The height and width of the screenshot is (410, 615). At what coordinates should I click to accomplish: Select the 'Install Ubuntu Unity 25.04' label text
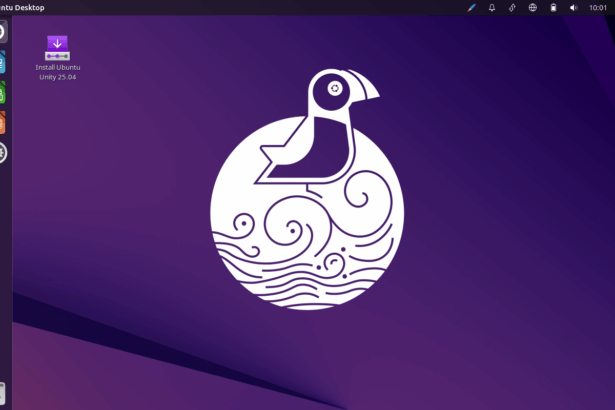58,72
